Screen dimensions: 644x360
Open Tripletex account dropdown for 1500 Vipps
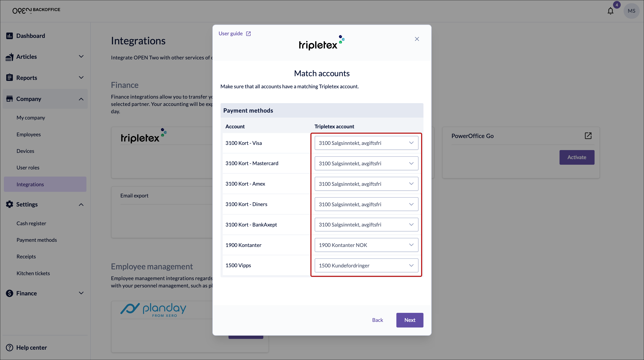pos(366,265)
